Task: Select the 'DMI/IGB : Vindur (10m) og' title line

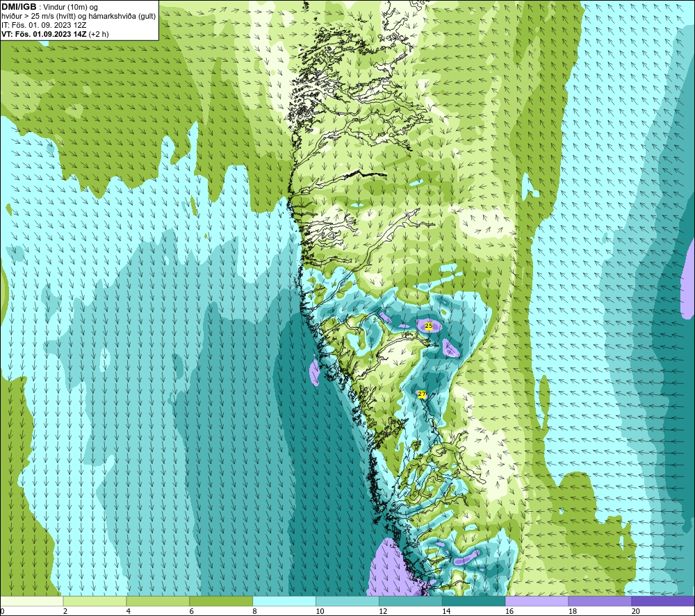Action: coord(49,7)
